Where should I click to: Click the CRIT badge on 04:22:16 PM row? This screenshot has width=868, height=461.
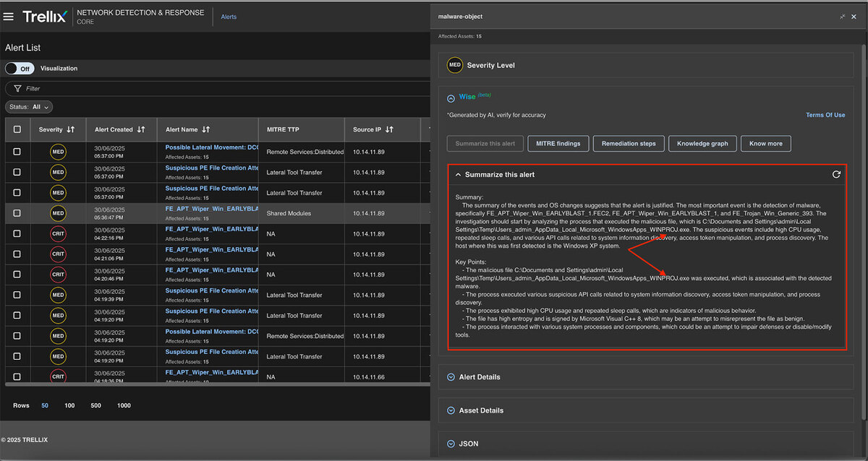[58, 233]
